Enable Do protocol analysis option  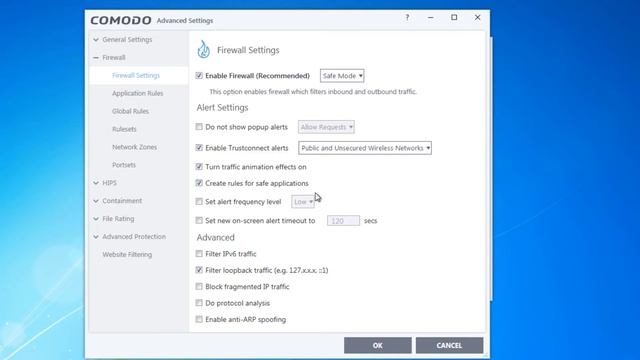tap(199, 303)
